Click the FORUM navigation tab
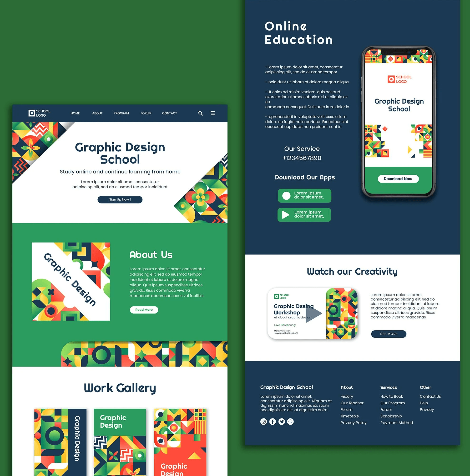This screenshot has width=470, height=476. pos(146,113)
